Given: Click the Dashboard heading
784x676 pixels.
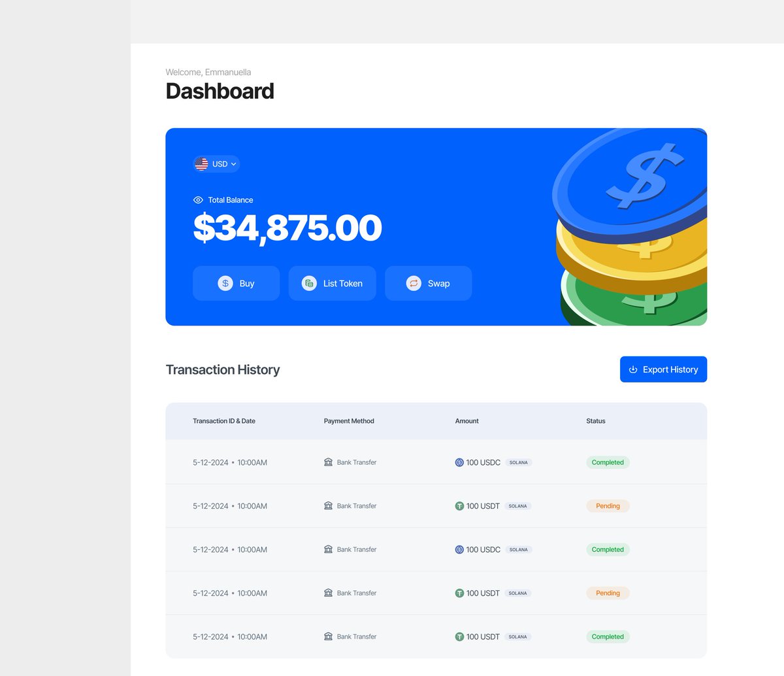Looking at the screenshot, I should tap(220, 91).
